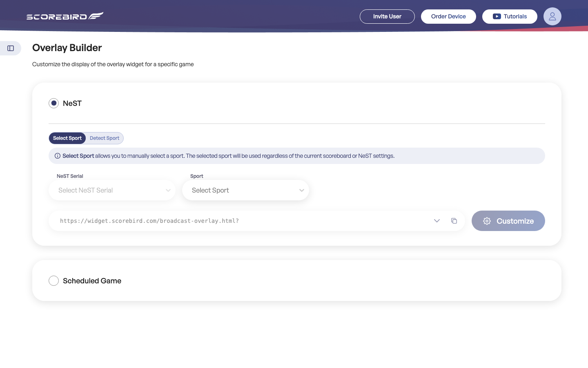Click the NeST Serial field label
Viewport: 588px width, 368px height.
70,176
